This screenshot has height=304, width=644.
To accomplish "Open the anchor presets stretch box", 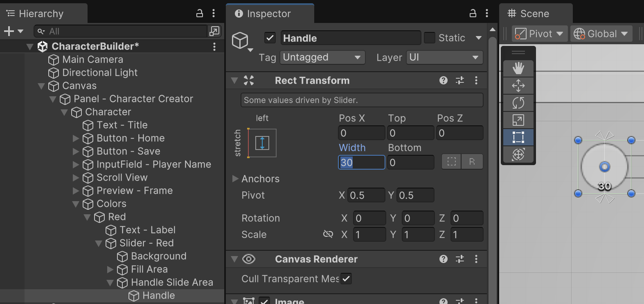I will [262, 143].
